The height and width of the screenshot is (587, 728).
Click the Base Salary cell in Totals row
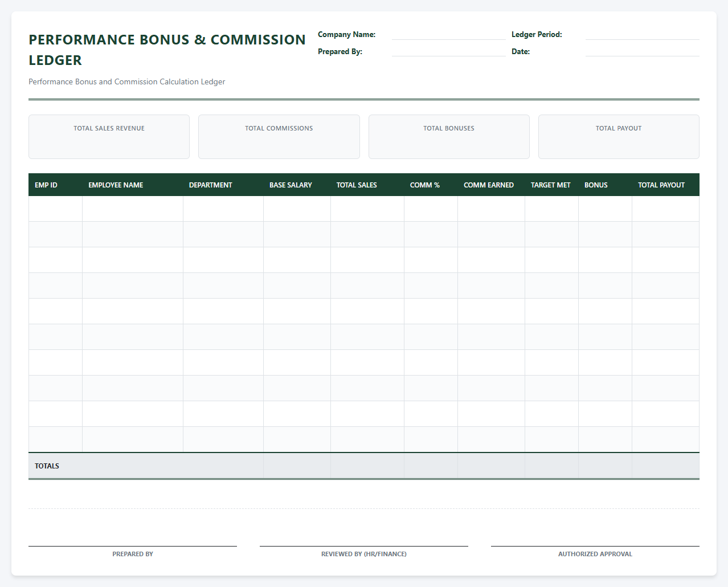click(297, 466)
